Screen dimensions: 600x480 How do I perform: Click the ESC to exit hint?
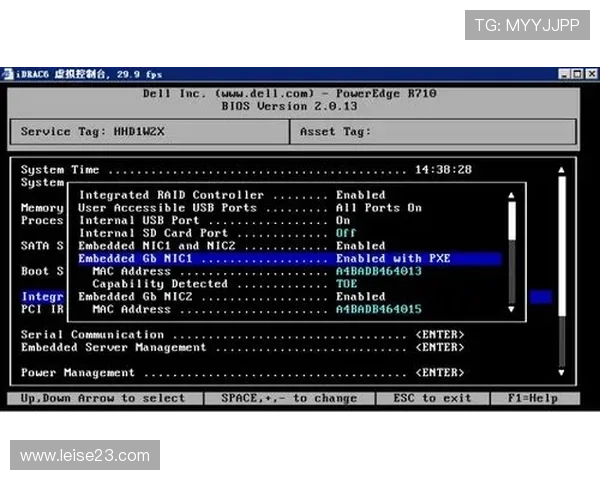432,398
